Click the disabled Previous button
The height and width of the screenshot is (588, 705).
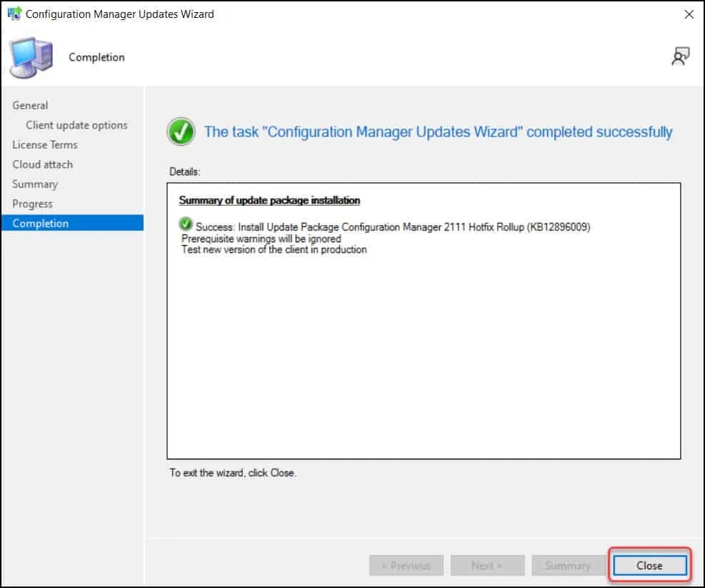click(x=406, y=566)
